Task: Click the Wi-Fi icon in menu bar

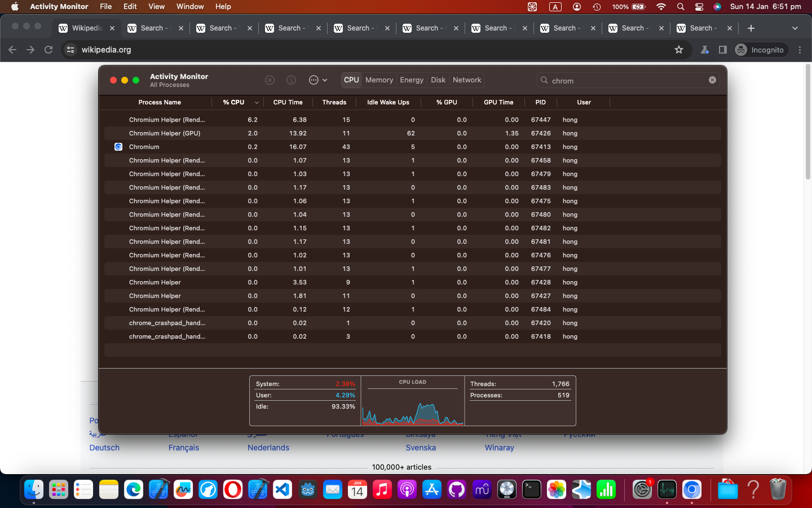Action: pyautogui.click(x=661, y=7)
